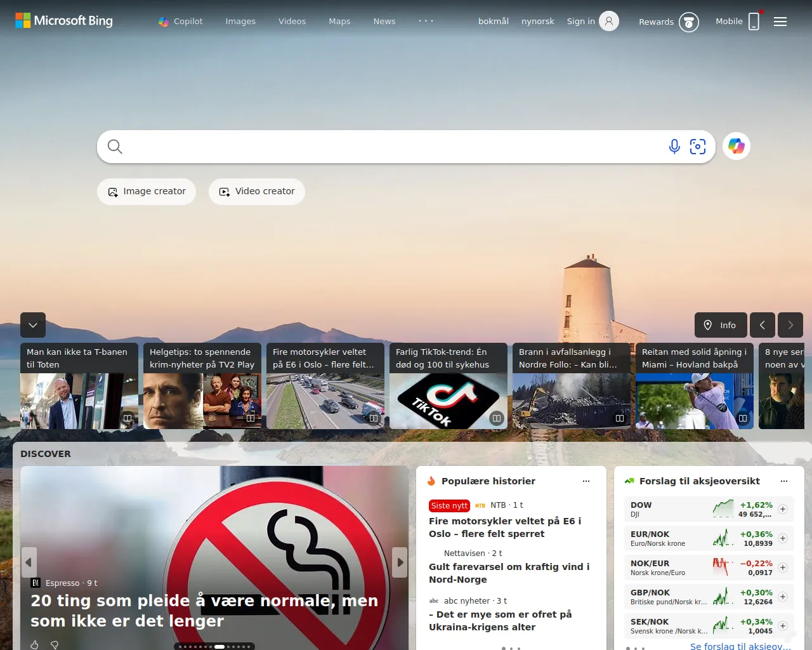Click the reader icon on TikTok card
The image size is (812, 650).
[x=497, y=418]
